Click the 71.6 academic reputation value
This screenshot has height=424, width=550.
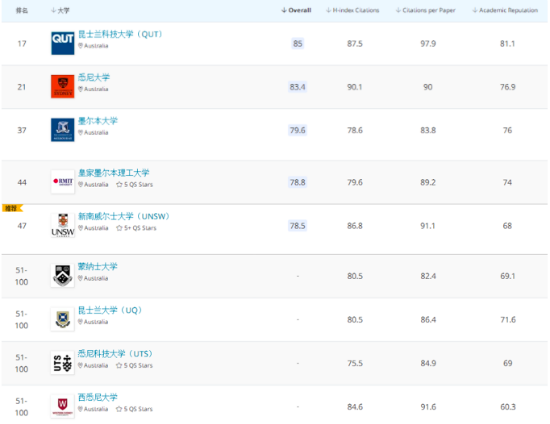coord(508,319)
